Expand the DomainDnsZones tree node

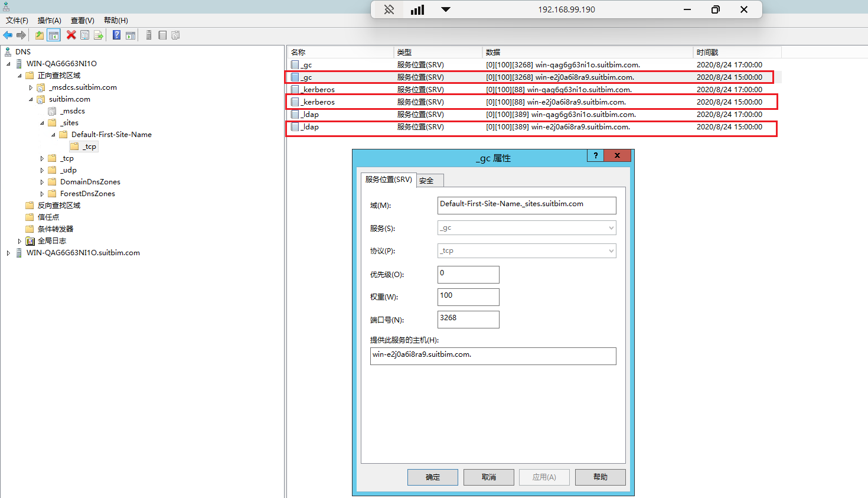42,182
